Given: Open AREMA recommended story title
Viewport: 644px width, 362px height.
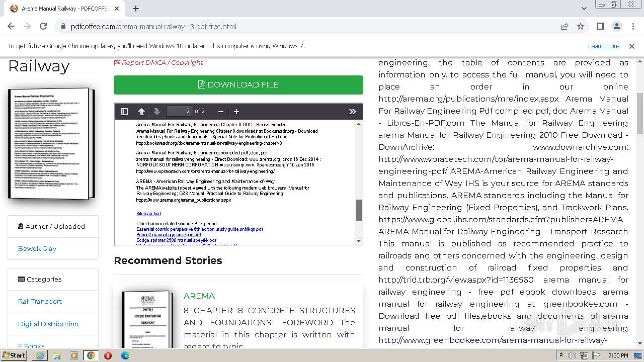Looking at the screenshot, I should coord(199,296).
